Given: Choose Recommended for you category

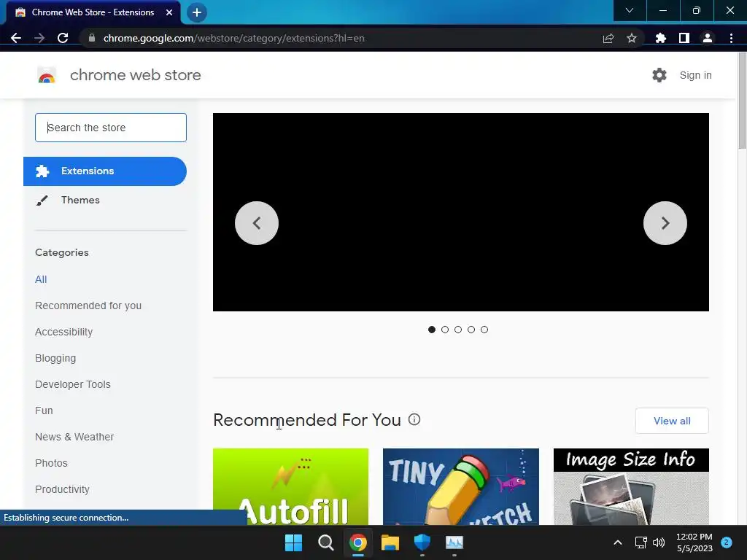Looking at the screenshot, I should [88, 306].
